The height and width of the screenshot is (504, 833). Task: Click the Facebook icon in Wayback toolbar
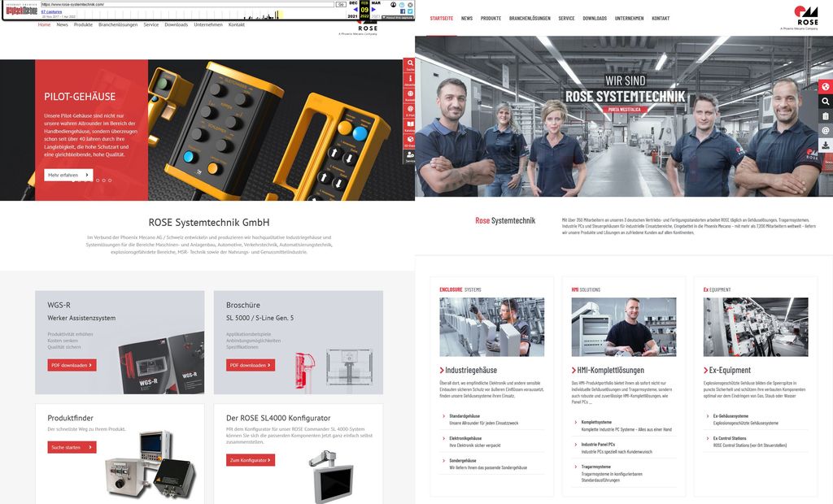pyautogui.click(x=404, y=11)
